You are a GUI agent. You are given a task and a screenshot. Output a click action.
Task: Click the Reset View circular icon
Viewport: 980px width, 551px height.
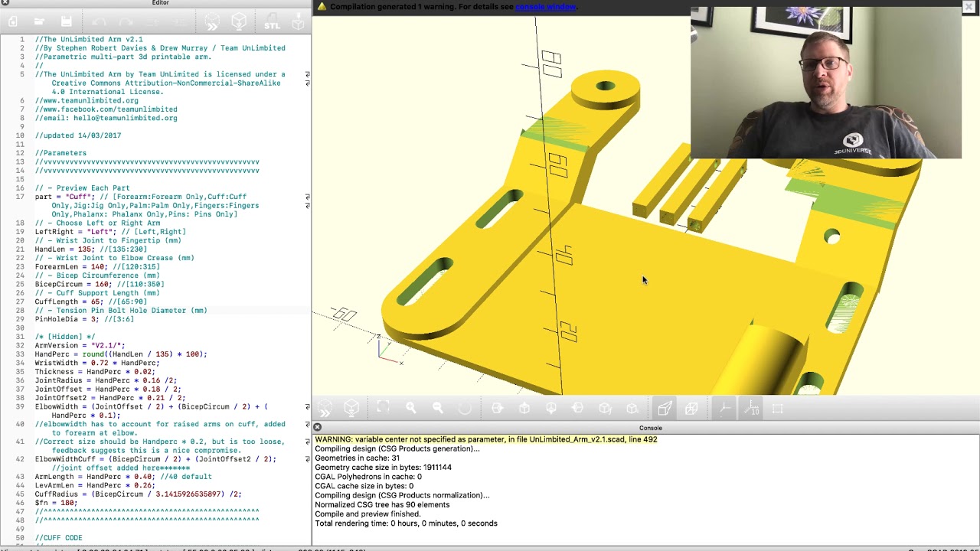point(465,409)
